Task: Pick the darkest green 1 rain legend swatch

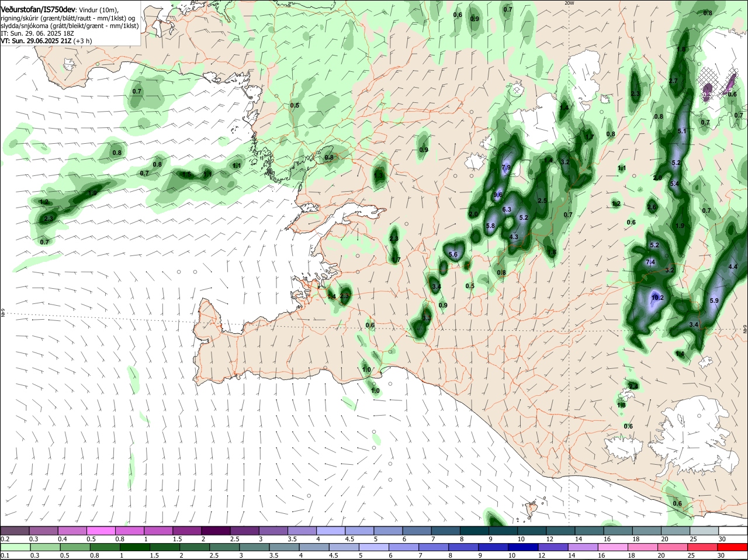Action: [x=134, y=547]
